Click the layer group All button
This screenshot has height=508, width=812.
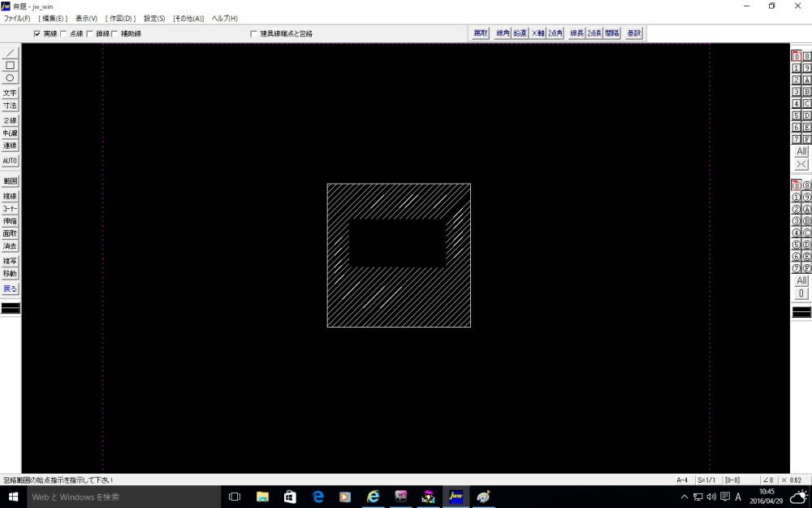pos(801,280)
